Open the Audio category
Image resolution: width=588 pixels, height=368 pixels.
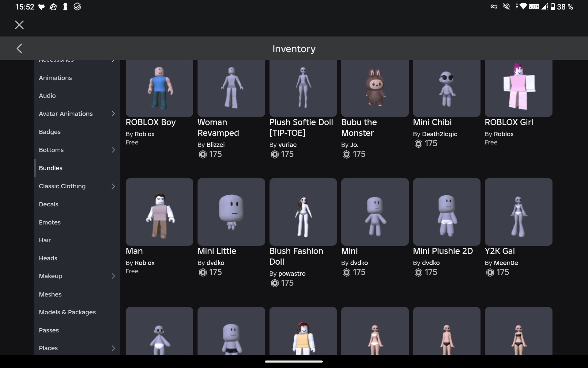coord(77,96)
